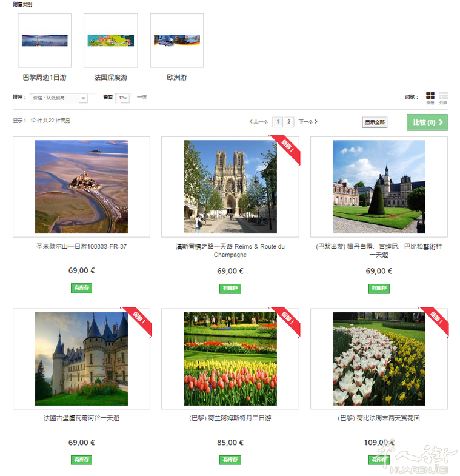This screenshot has height=476, width=460.
Task: Open the 排序 price sort dropdown
Action: [x=59, y=98]
